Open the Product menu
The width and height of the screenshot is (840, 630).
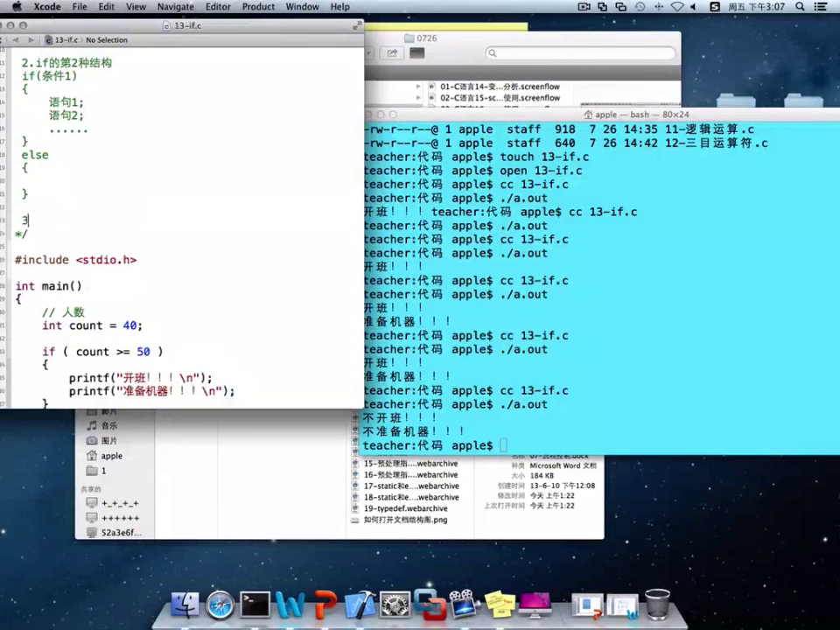coord(258,7)
